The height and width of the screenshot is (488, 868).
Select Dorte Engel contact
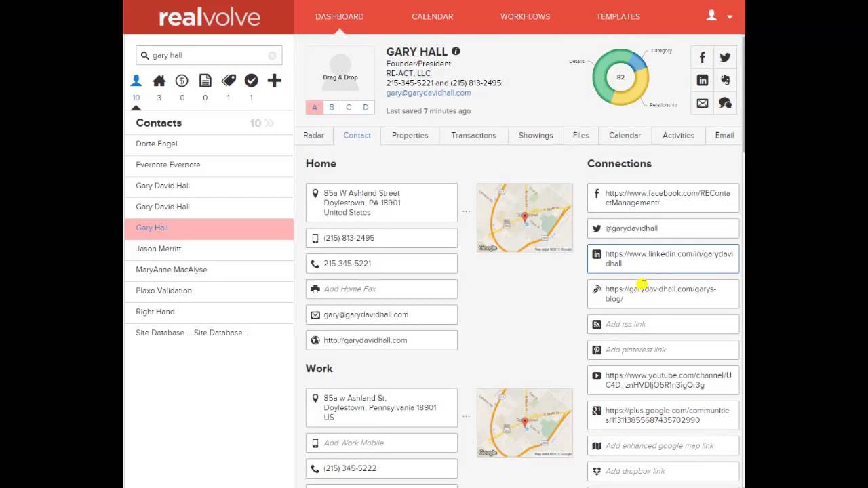click(209, 144)
